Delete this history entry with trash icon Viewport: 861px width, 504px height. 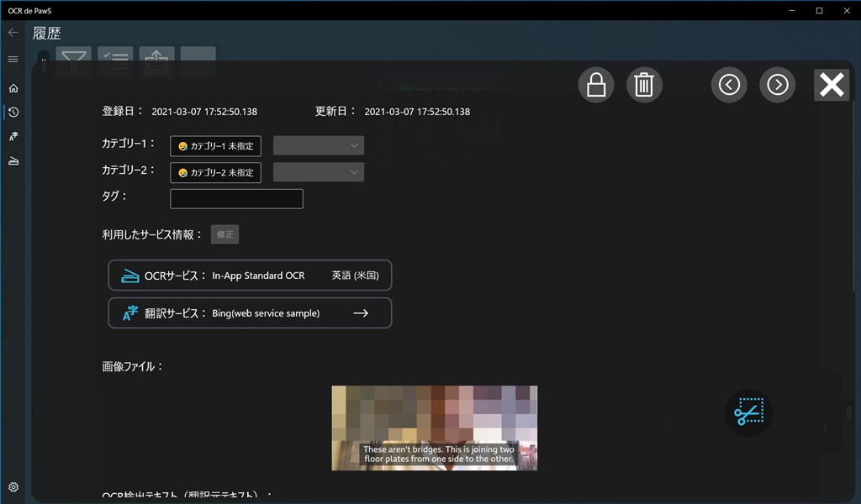pos(644,85)
